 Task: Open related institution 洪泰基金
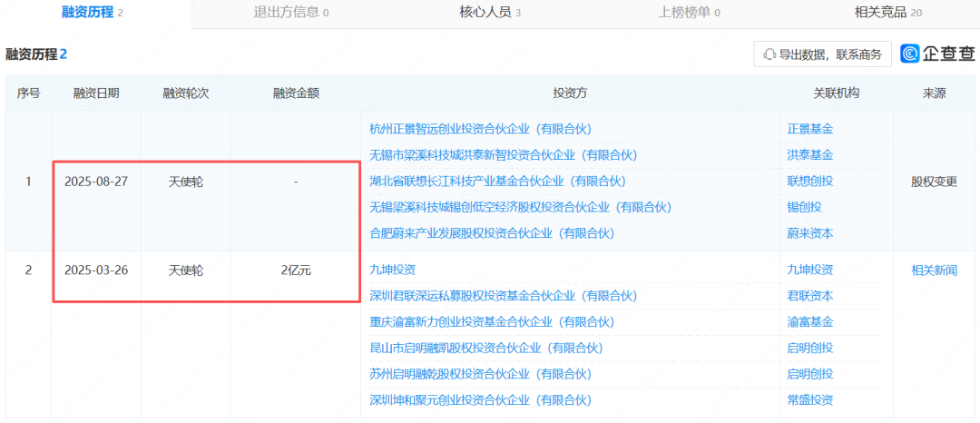[x=810, y=155]
